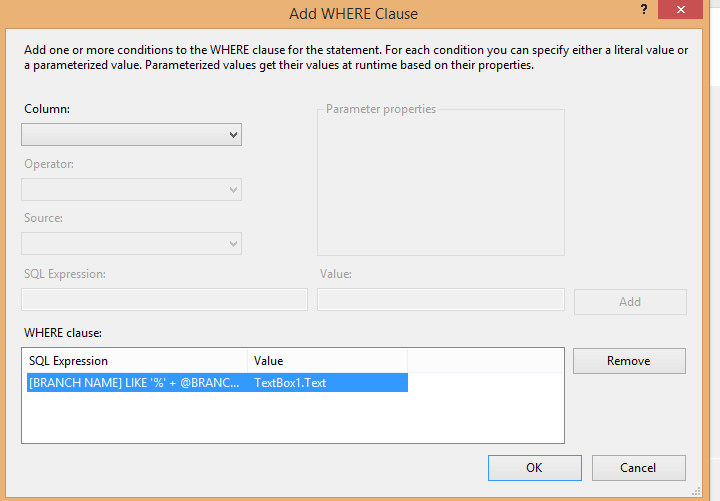
Task: Click the Parameter properties group box
Action: coord(441,182)
